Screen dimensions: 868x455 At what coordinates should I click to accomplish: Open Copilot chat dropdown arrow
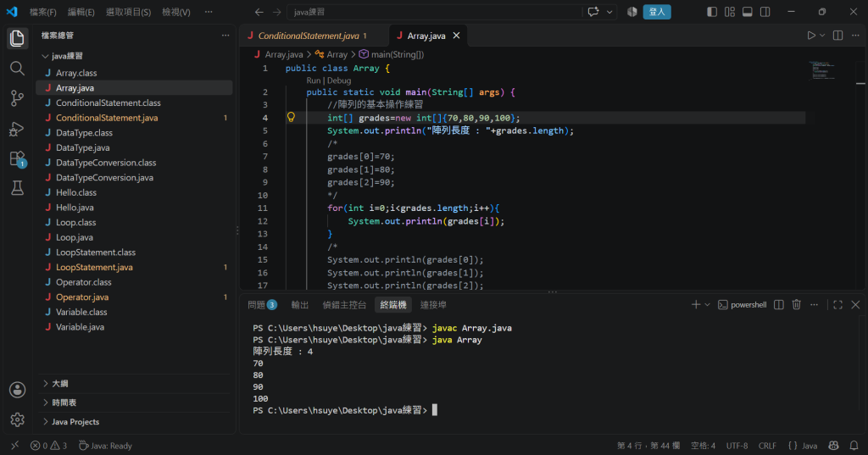609,12
